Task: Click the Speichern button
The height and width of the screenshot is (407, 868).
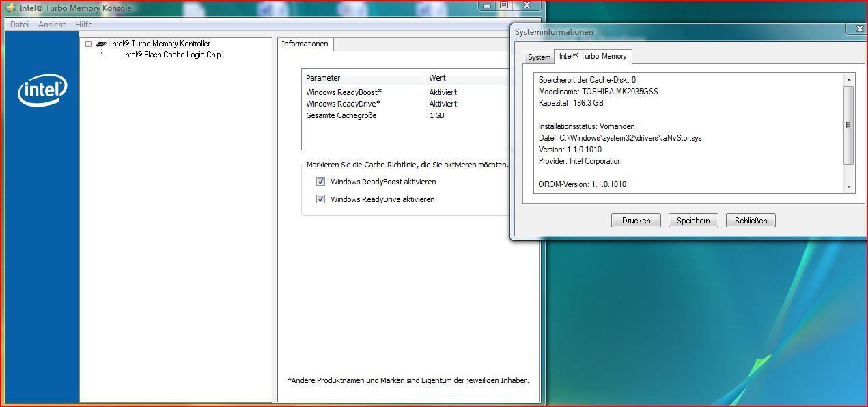Action: [x=693, y=221]
